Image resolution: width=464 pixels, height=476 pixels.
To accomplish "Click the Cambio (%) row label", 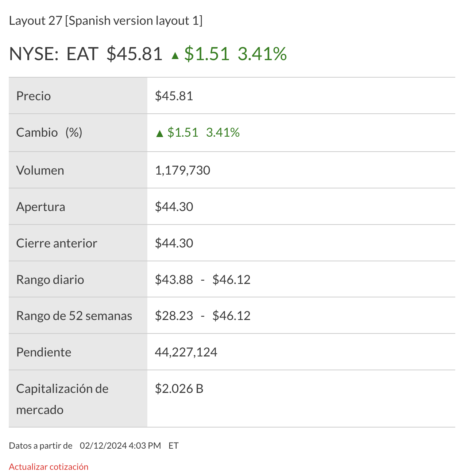I will (49, 132).
